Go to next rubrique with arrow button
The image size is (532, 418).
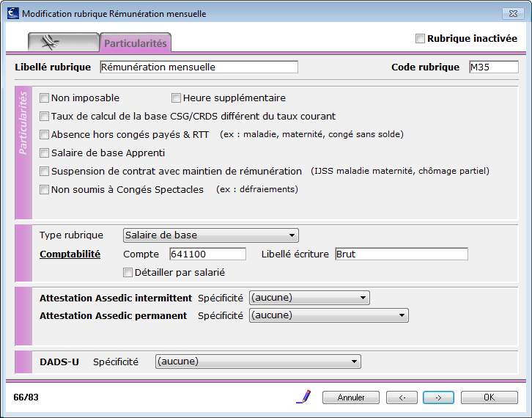coord(438,397)
